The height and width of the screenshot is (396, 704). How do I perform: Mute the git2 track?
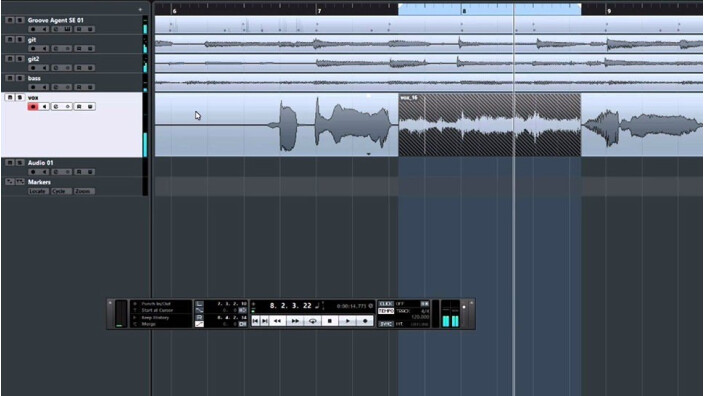click(x=9, y=59)
